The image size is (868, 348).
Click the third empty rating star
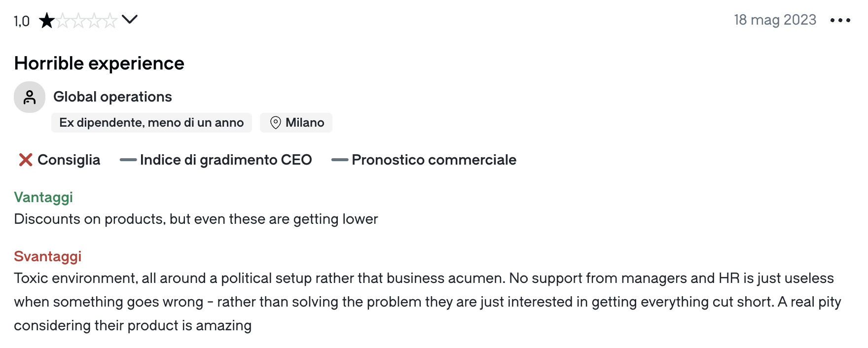(78, 21)
